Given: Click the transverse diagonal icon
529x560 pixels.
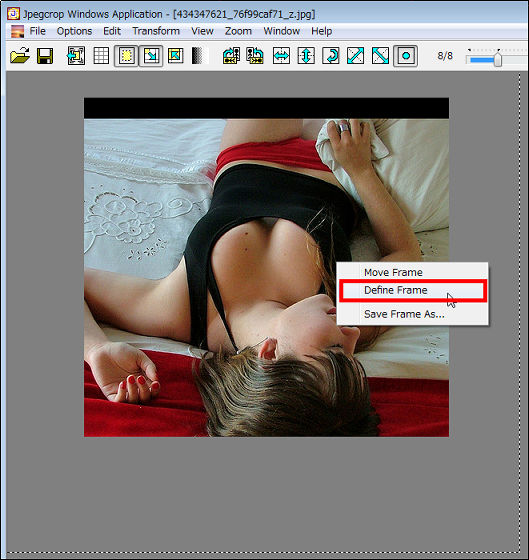Looking at the screenshot, I should coord(380,56).
